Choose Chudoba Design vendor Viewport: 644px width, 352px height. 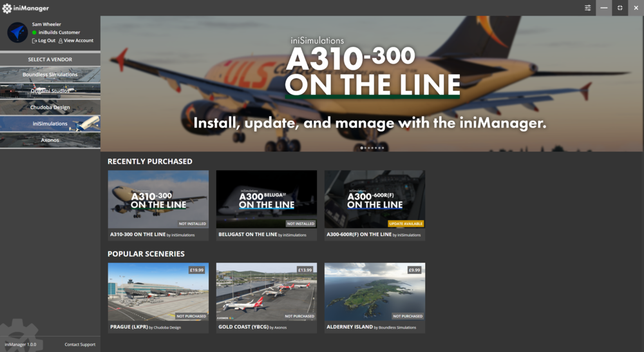click(50, 107)
